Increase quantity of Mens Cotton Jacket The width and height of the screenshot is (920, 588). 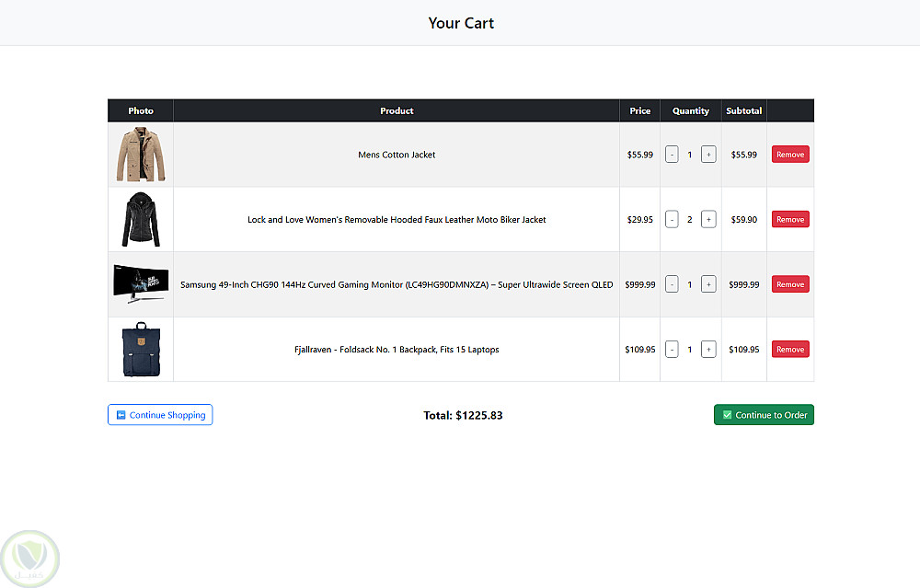tap(708, 155)
